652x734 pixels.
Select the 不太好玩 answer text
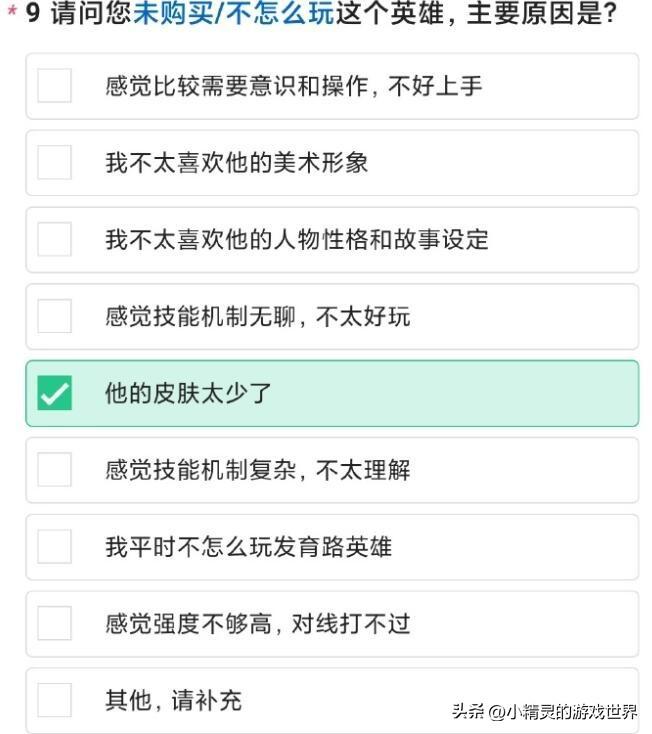click(363, 316)
